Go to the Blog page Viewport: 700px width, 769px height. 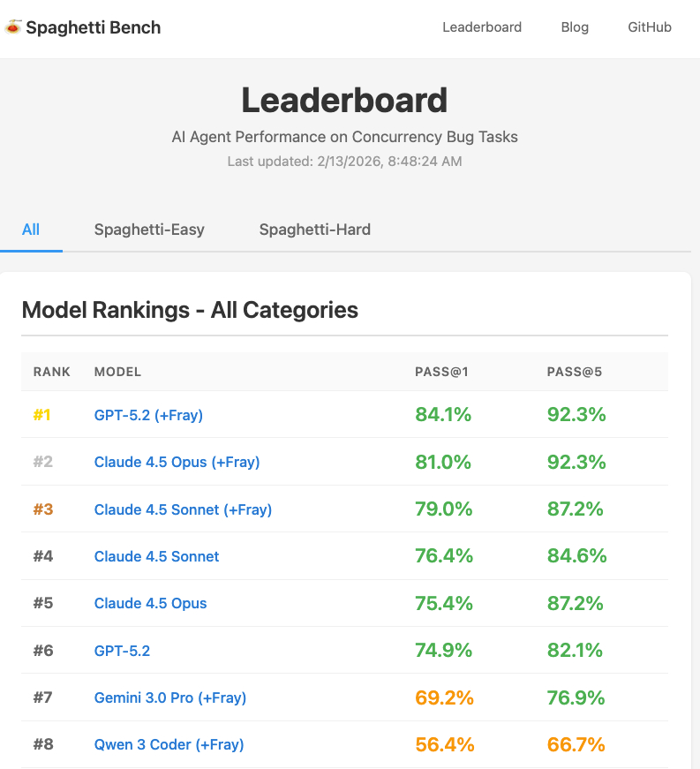[575, 27]
